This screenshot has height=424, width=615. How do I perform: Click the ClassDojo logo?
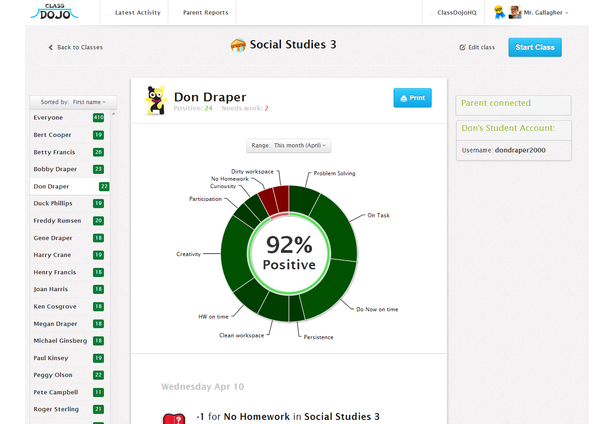[x=54, y=12]
